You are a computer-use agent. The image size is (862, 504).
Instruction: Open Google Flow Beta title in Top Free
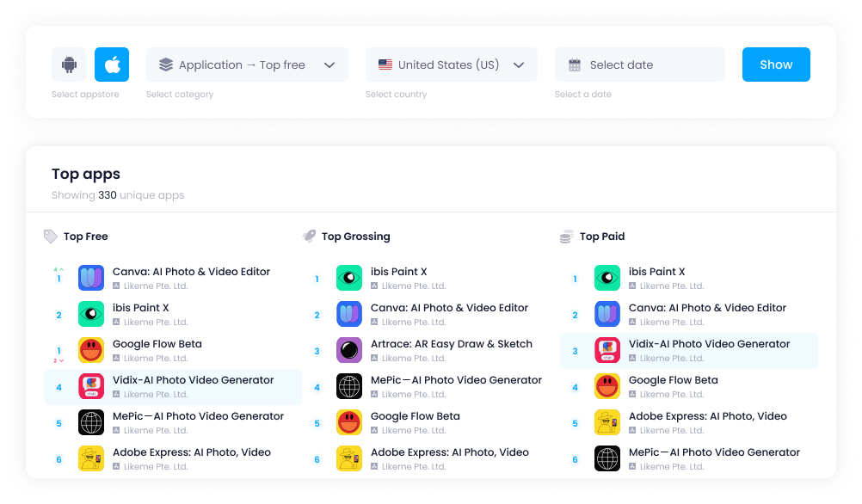tap(157, 344)
